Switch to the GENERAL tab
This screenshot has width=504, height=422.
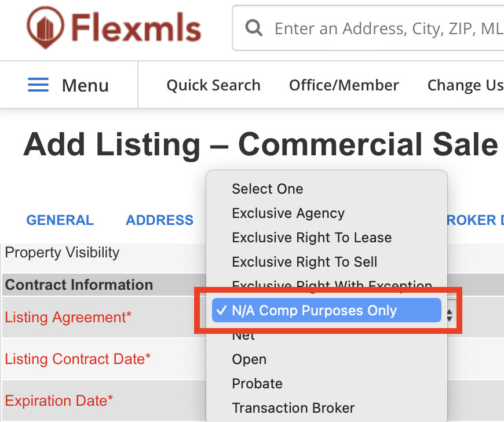coord(60,220)
